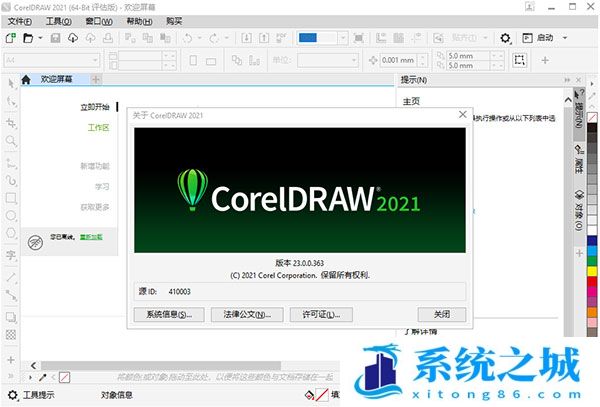Select the Ellipse tool

tap(11, 216)
